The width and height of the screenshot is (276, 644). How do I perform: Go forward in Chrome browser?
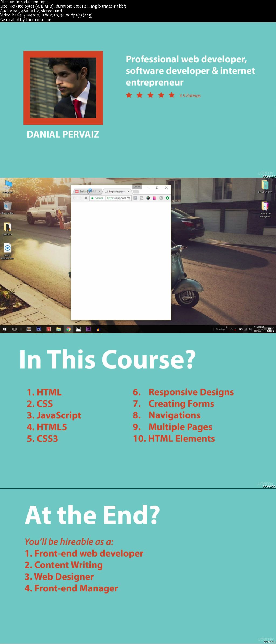click(80, 198)
